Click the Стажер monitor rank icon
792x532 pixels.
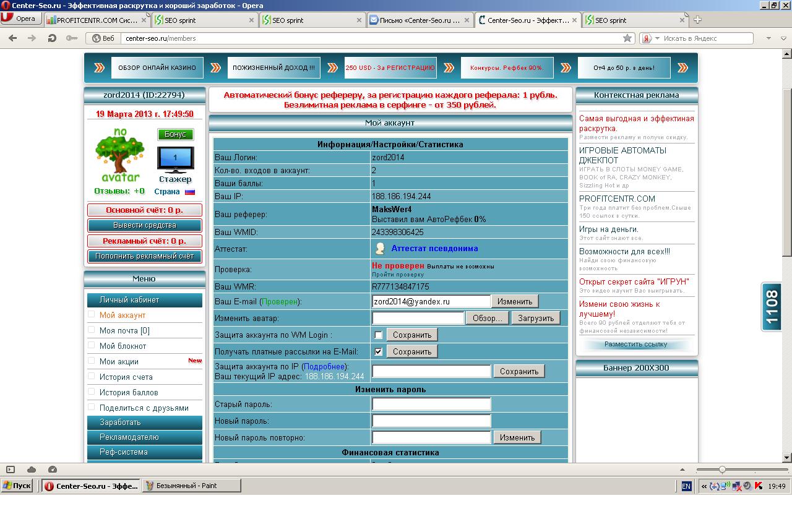(x=176, y=160)
